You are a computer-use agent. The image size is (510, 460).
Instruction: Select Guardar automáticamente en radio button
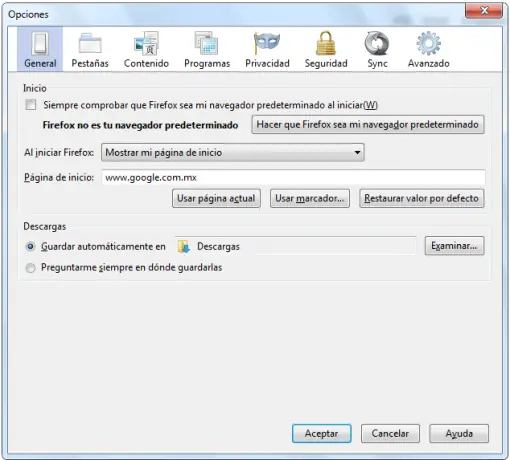(30, 247)
